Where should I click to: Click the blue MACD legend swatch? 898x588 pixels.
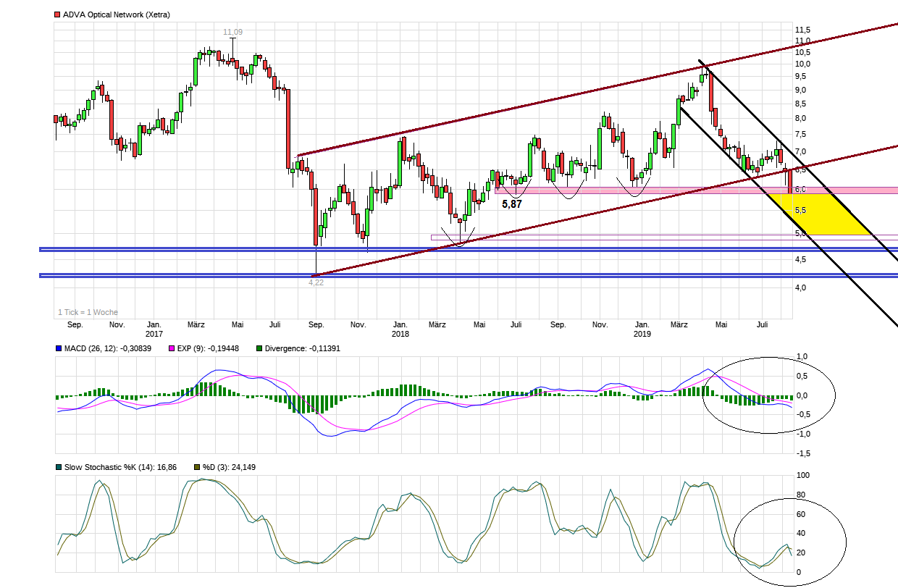58,348
